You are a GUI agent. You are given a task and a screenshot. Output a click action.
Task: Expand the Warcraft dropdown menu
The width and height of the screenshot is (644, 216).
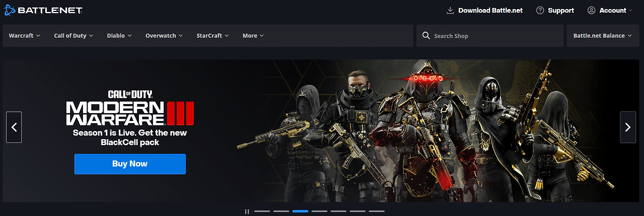[x=25, y=36]
